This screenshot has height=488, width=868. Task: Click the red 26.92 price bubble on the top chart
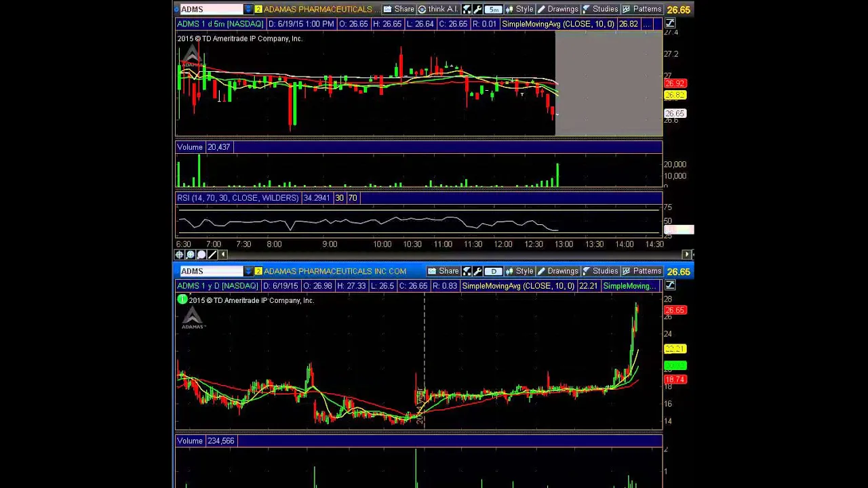pos(675,83)
